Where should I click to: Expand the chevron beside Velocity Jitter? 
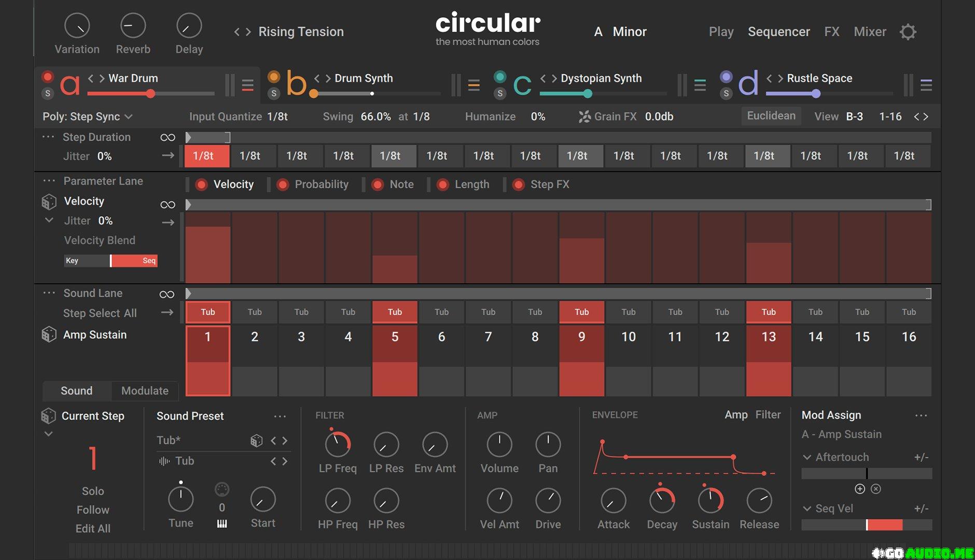pyautogui.click(x=49, y=220)
